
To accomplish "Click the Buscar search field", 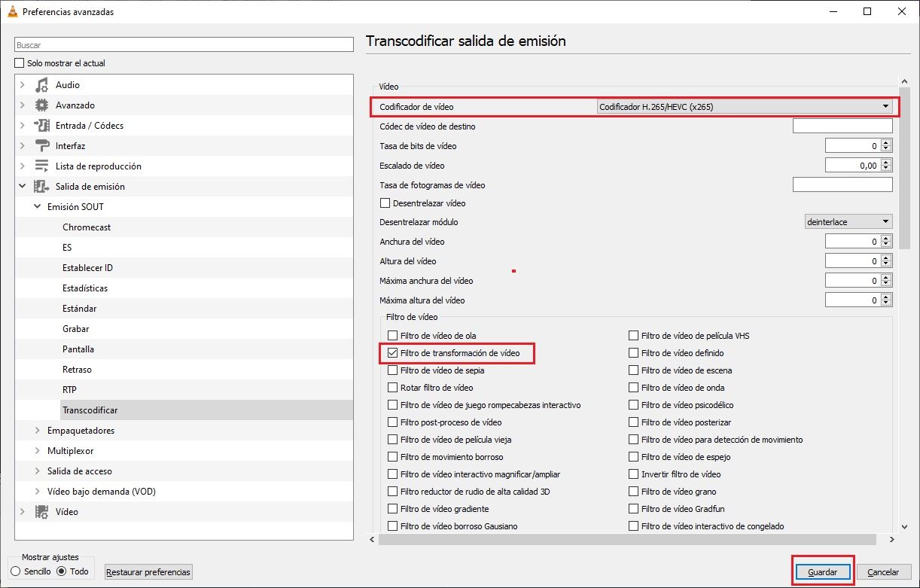I will tap(184, 45).
